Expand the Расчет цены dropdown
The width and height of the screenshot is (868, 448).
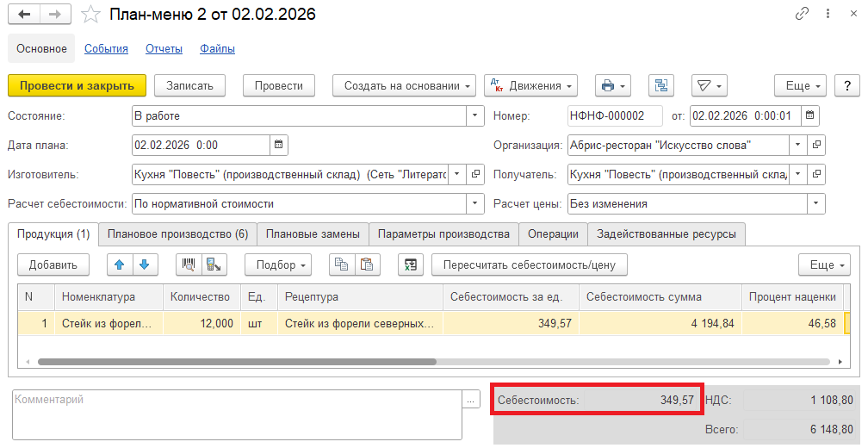click(x=816, y=204)
